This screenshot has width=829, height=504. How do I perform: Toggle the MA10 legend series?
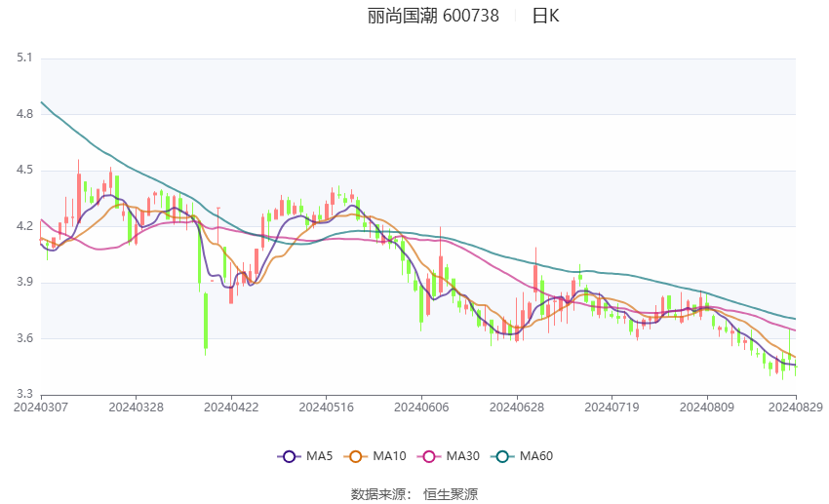(x=375, y=456)
